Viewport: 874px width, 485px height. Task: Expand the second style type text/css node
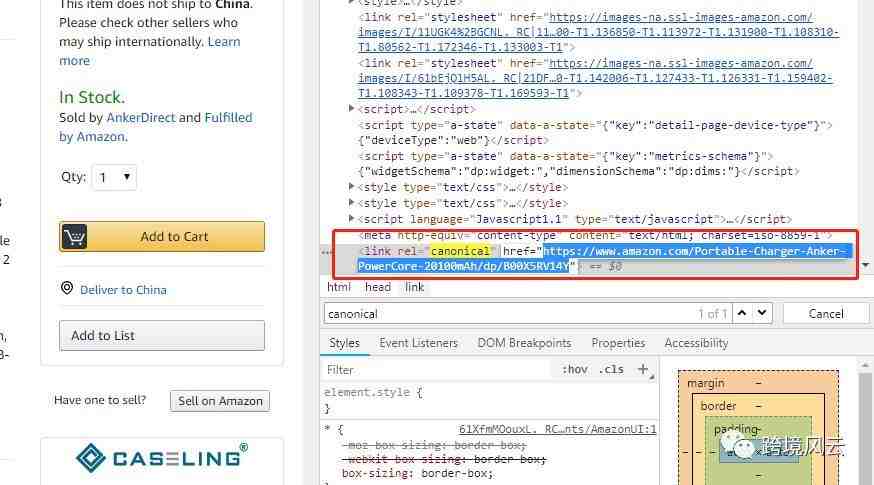[x=352, y=202]
